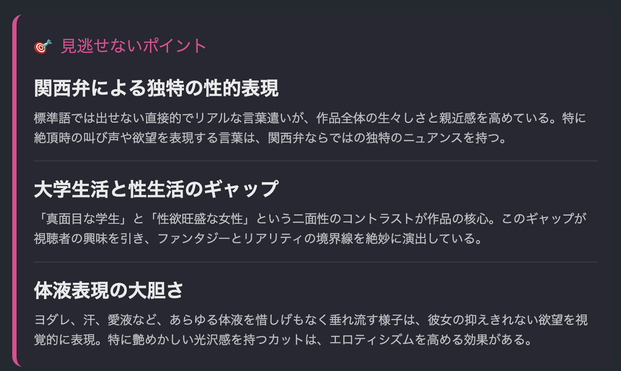
Task: Select the heading 関西弁による独特の性的表現
Action: (156, 88)
